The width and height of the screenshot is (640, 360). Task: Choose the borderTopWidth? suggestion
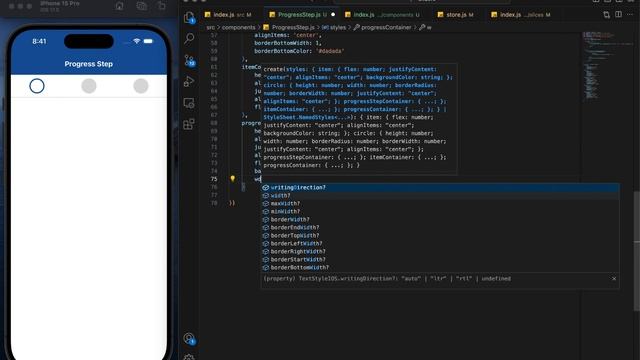tap(440, 236)
